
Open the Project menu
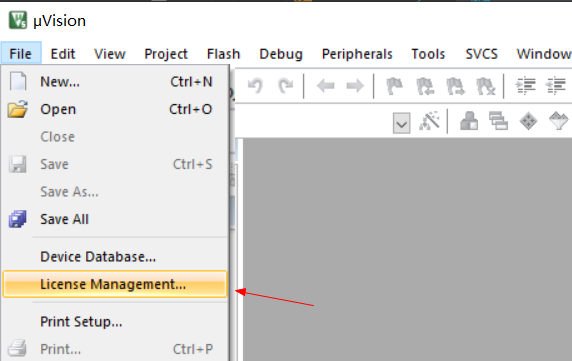pyautogui.click(x=166, y=54)
